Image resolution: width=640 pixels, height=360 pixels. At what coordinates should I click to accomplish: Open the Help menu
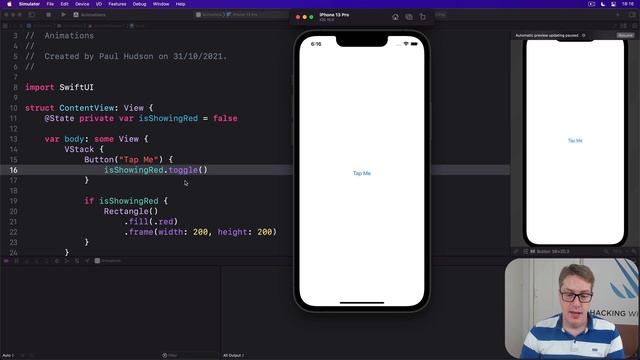pos(180,4)
